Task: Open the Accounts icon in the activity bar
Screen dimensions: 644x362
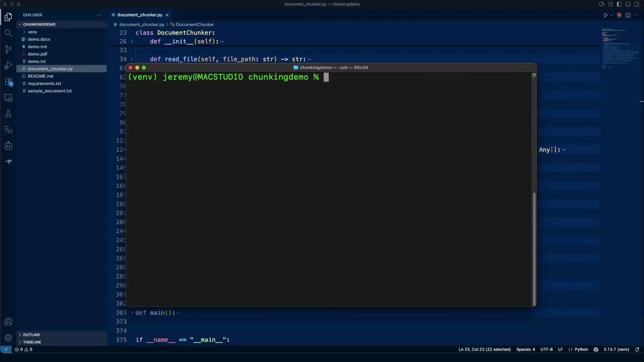Action: pyautogui.click(x=8, y=322)
